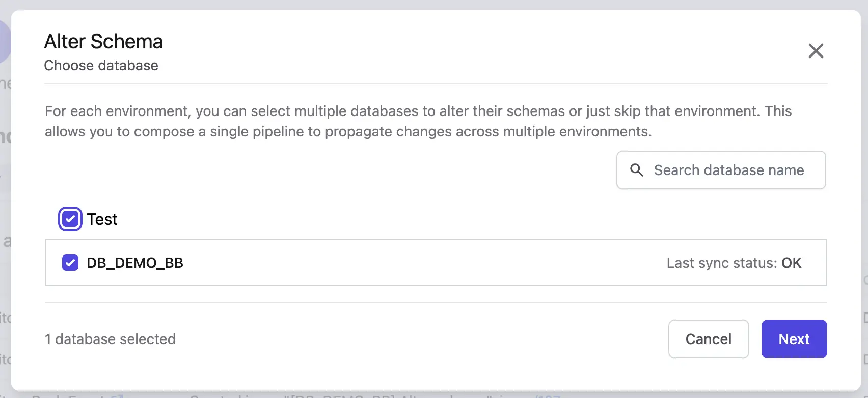Uncheck the Test environment checkbox
The image size is (868, 398).
coord(70,219)
